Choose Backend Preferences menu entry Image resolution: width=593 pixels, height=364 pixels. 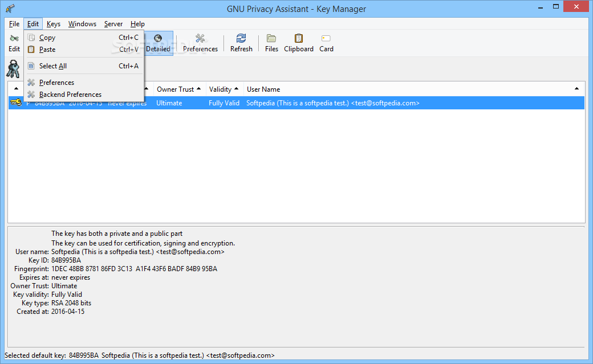[84, 95]
